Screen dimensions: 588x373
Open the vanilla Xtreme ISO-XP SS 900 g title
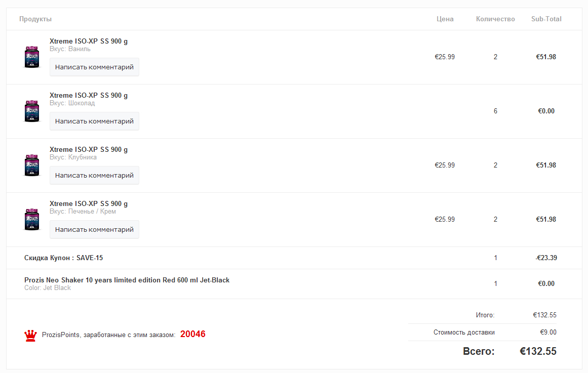[x=89, y=41]
